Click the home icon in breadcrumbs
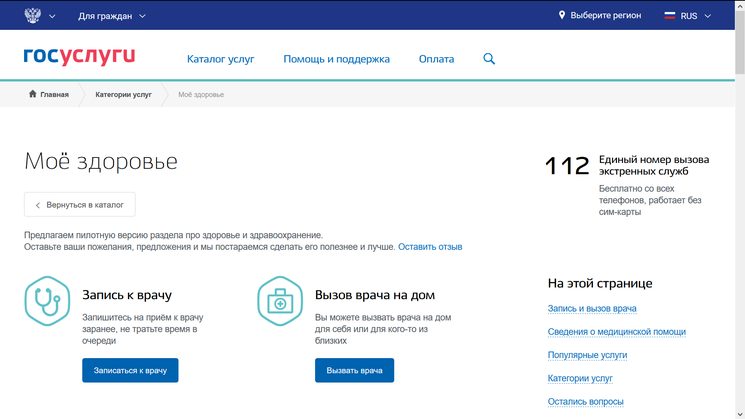The height and width of the screenshot is (419, 745). tap(33, 94)
